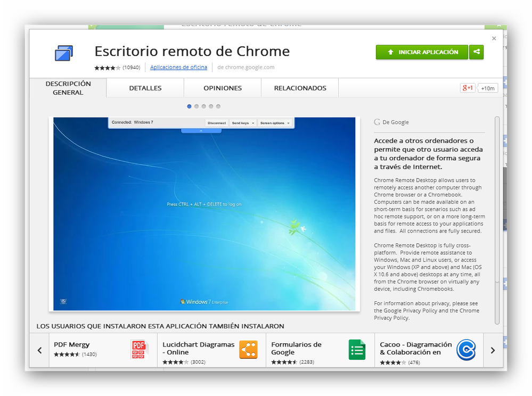Click the G icon next to De Google
The image size is (532, 396).
coord(377,122)
